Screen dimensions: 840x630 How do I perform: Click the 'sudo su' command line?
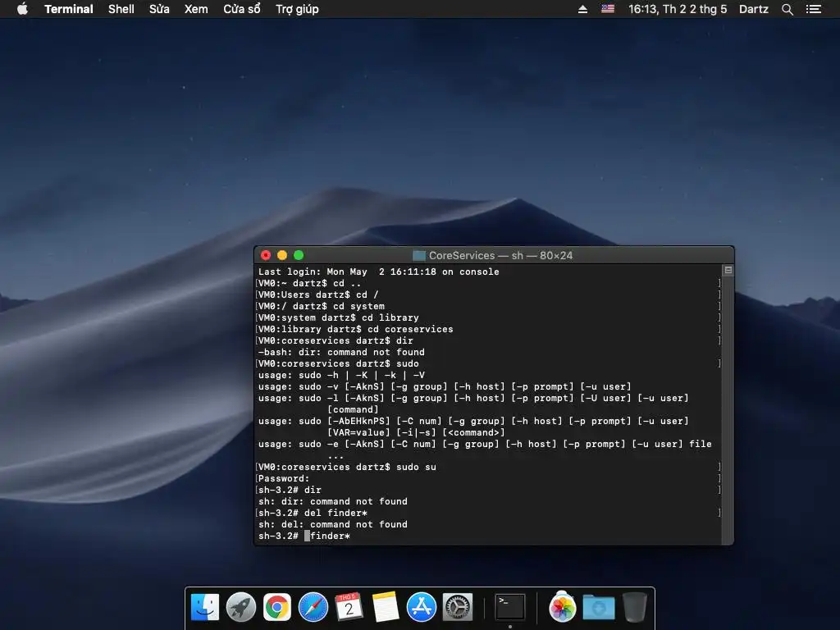(347, 467)
